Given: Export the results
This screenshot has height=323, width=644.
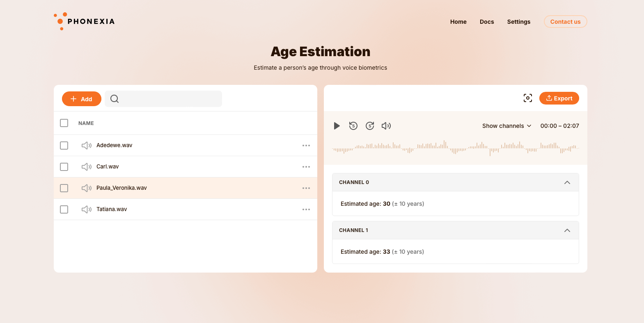Looking at the screenshot, I should pos(559,98).
